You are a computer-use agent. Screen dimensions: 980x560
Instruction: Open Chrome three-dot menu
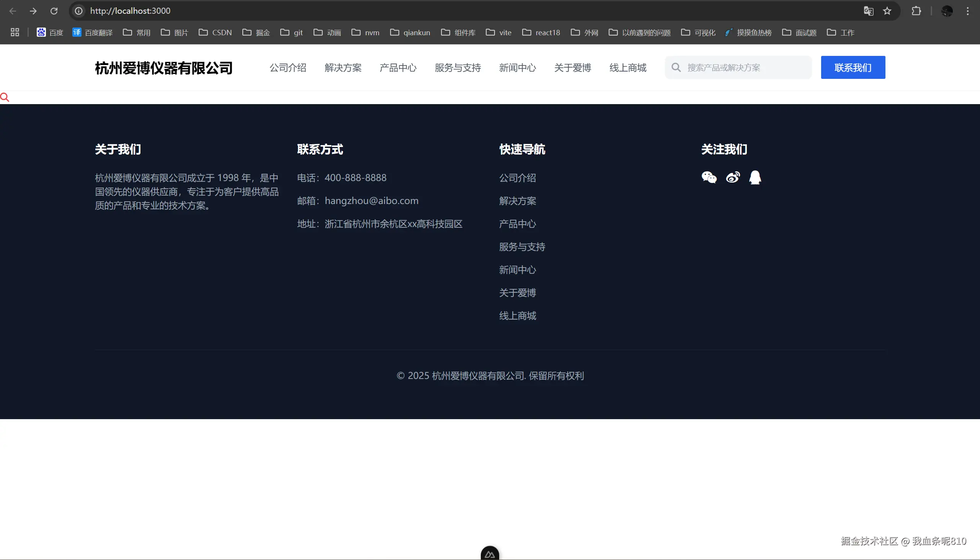967,11
